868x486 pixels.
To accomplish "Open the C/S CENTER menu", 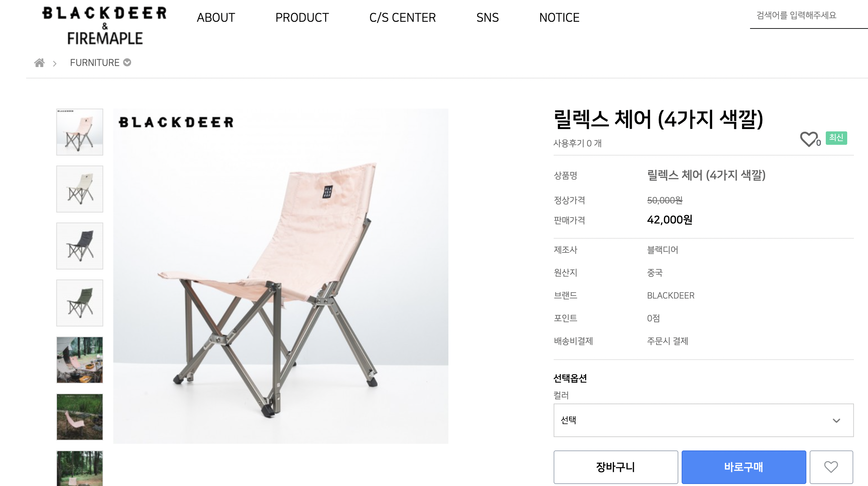I will 402,17.
